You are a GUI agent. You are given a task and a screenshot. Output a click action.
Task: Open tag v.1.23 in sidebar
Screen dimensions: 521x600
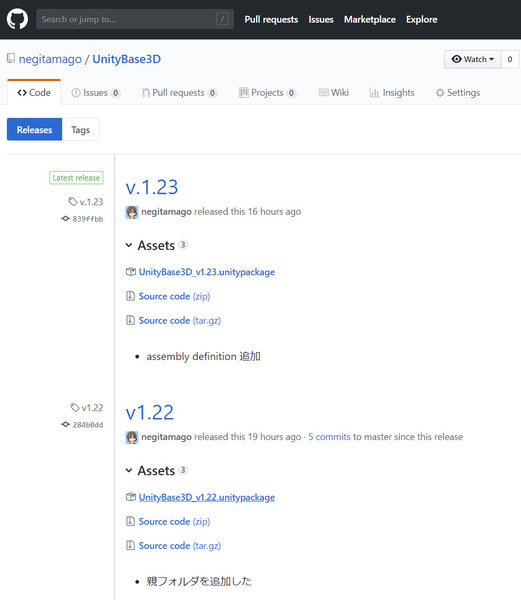tap(91, 202)
